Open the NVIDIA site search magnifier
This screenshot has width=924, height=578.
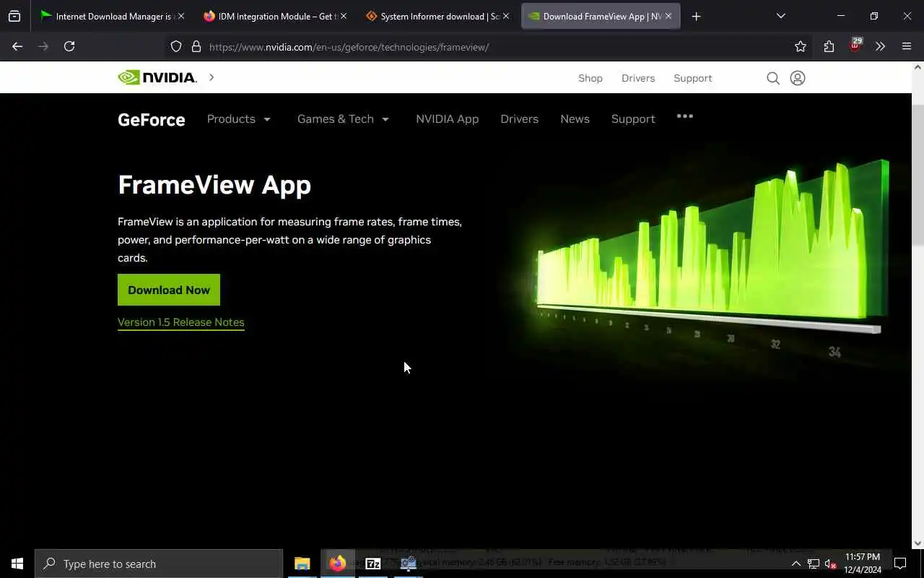pyautogui.click(x=773, y=78)
